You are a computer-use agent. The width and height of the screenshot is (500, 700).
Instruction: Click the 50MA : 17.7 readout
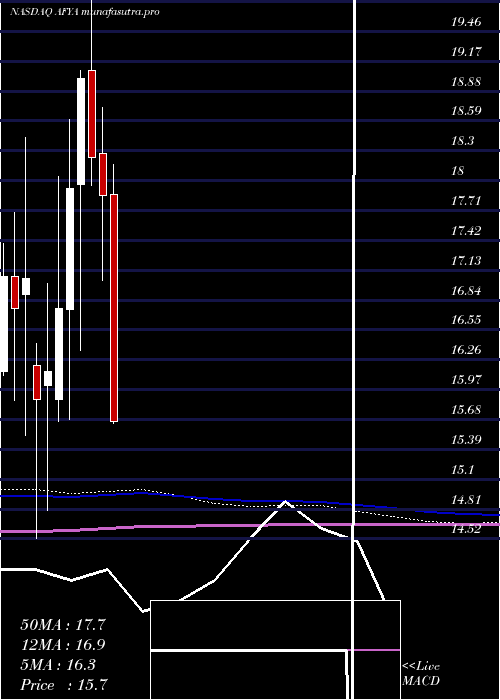pyautogui.click(x=63, y=625)
